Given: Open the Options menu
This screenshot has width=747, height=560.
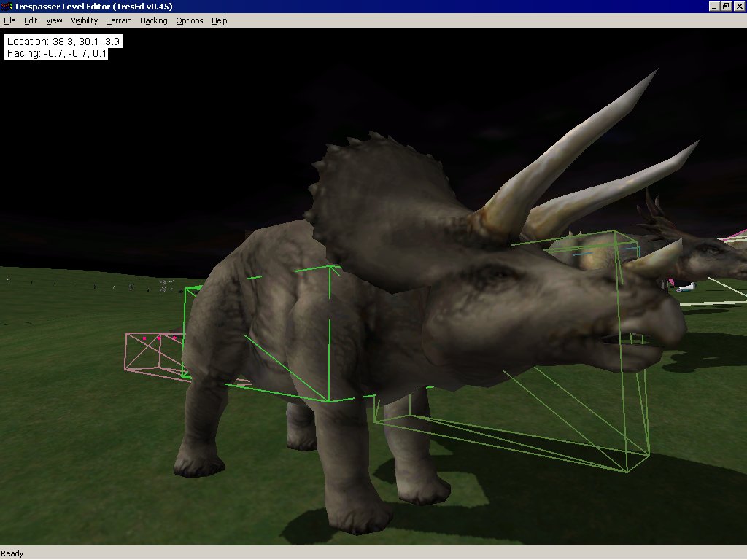Looking at the screenshot, I should click(189, 20).
